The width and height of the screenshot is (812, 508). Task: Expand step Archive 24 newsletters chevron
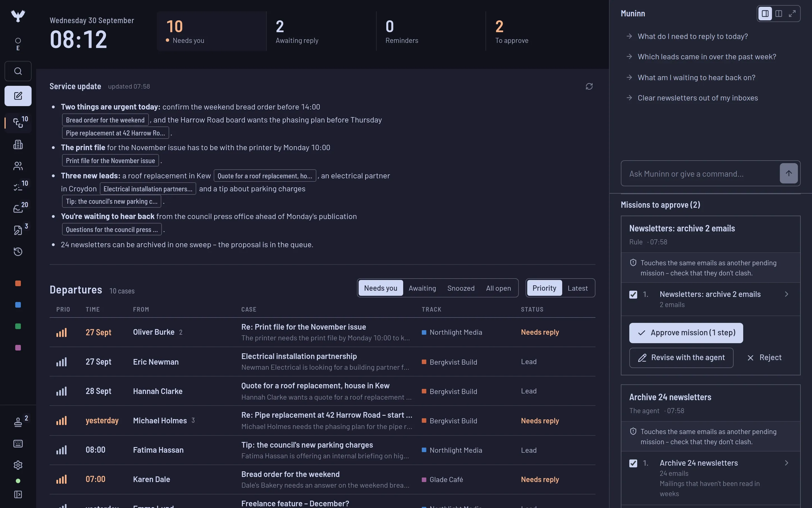787,463
